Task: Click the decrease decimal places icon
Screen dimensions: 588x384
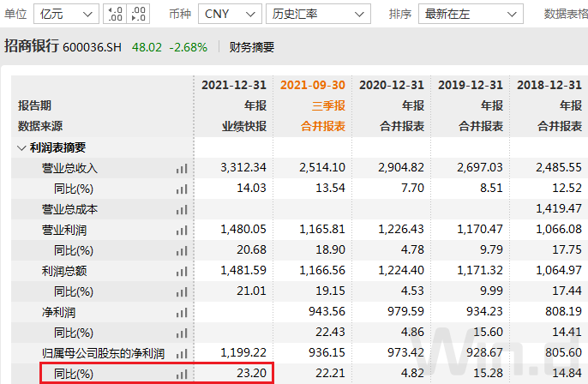Action: [x=137, y=14]
